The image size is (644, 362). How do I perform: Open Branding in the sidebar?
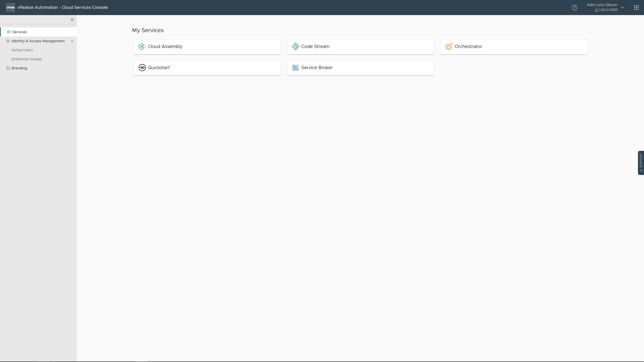(x=38, y=68)
